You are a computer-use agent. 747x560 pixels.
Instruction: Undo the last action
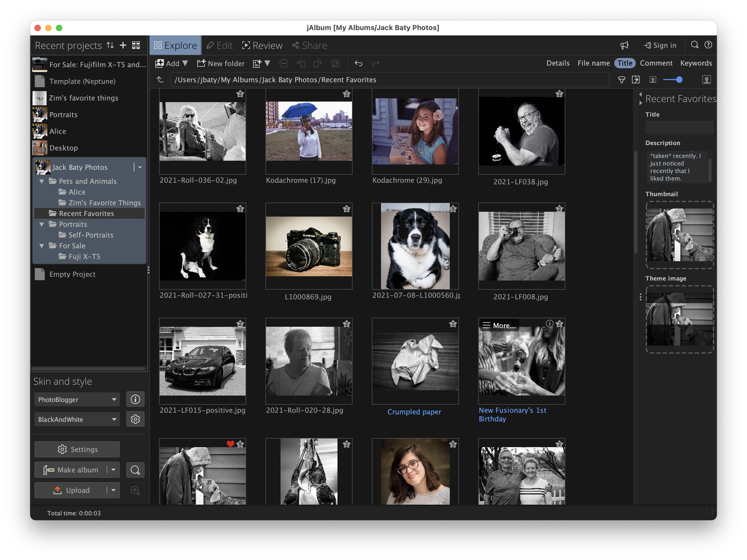[358, 63]
